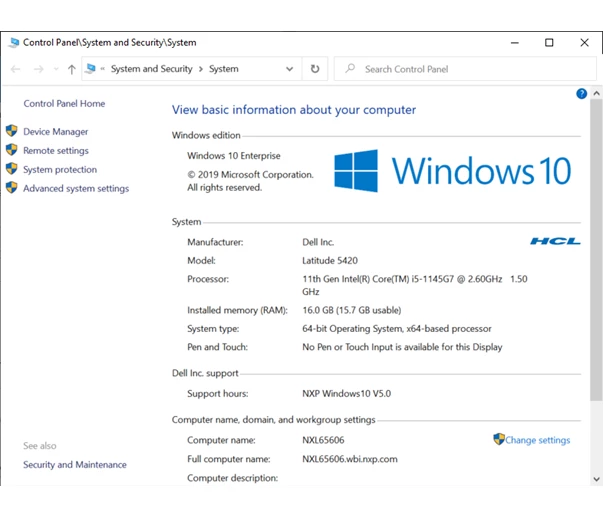Viewport: 603px width, 516px height.
Task: Close the System window
Action: tap(584, 43)
